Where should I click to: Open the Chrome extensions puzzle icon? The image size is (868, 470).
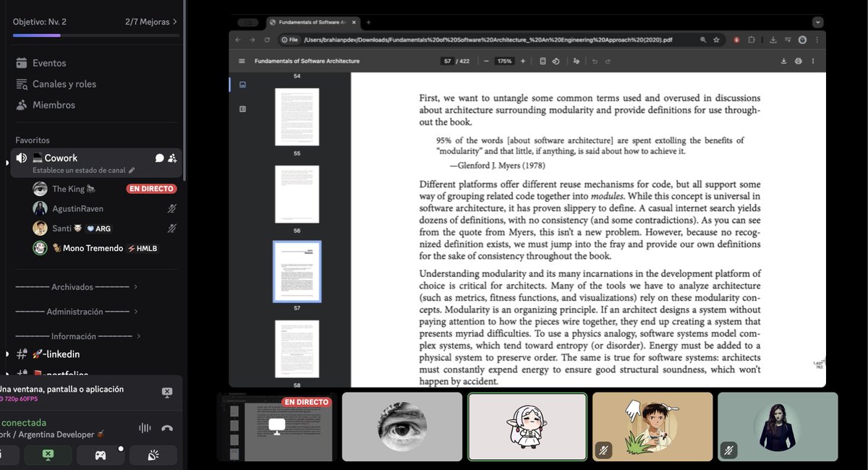752,40
